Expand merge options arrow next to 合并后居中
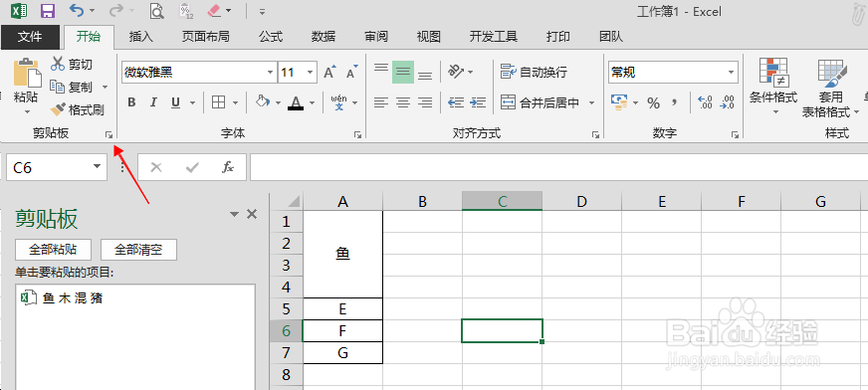The height and width of the screenshot is (390, 868). pos(591,102)
